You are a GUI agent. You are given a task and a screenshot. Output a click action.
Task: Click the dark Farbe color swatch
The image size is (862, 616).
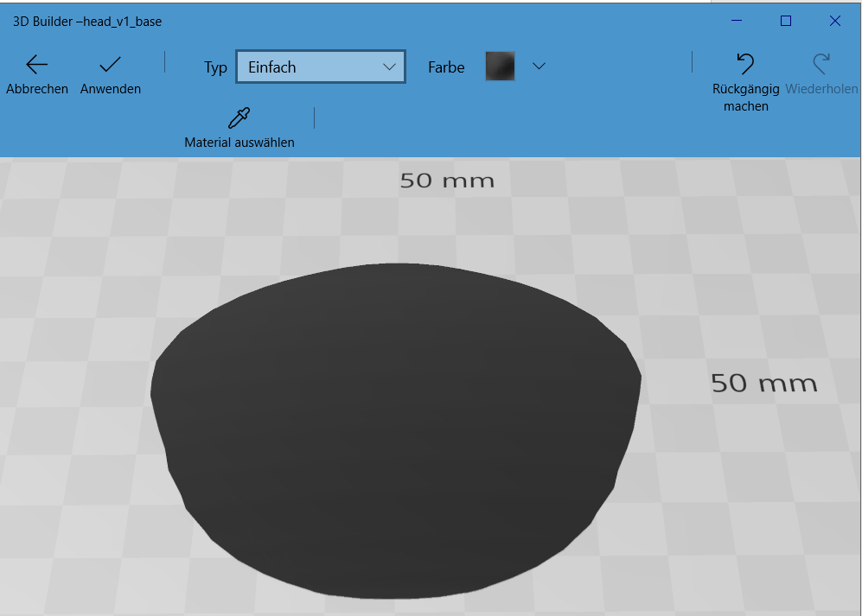click(x=501, y=67)
